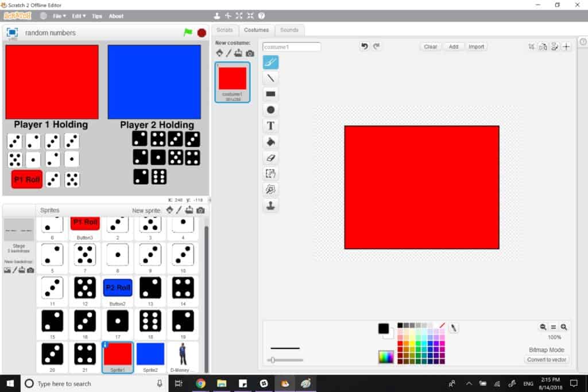The image size is (588, 392).
Task: Select the Ellipse tool
Action: (x=270, y=110)
